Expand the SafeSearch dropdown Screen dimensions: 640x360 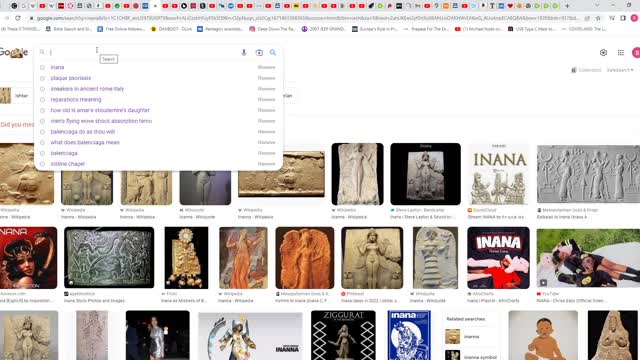pyautogui.click(x=620, y=70)
